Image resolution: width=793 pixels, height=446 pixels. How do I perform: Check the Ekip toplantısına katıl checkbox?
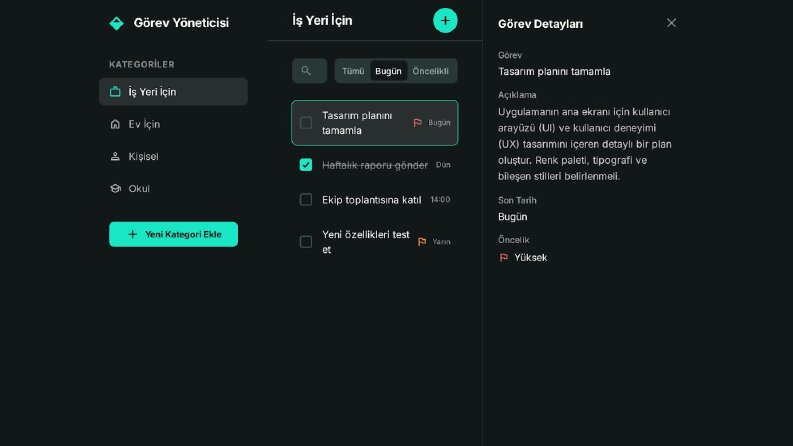tap(306, 200)
